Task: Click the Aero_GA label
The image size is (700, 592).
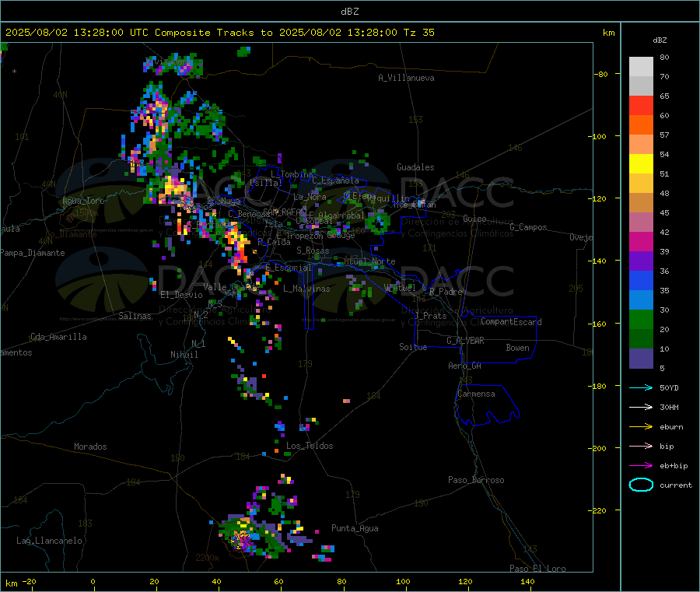Action: click(465, 366)
